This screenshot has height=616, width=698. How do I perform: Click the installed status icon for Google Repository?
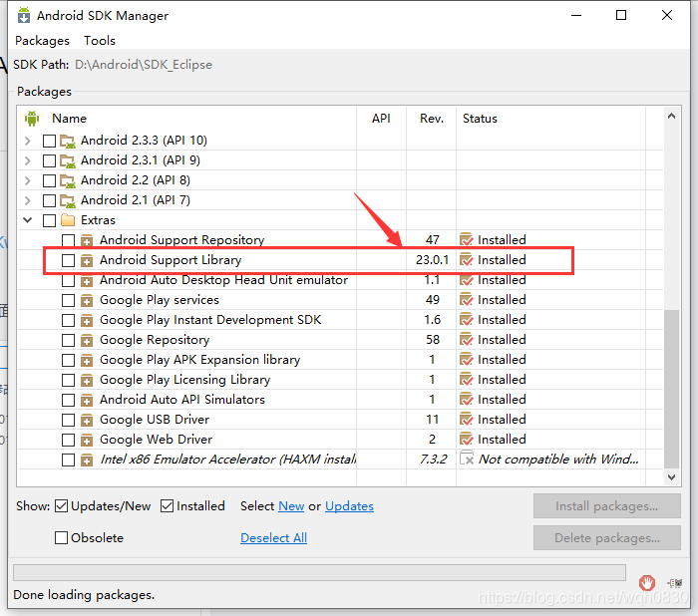click(466, 340)
